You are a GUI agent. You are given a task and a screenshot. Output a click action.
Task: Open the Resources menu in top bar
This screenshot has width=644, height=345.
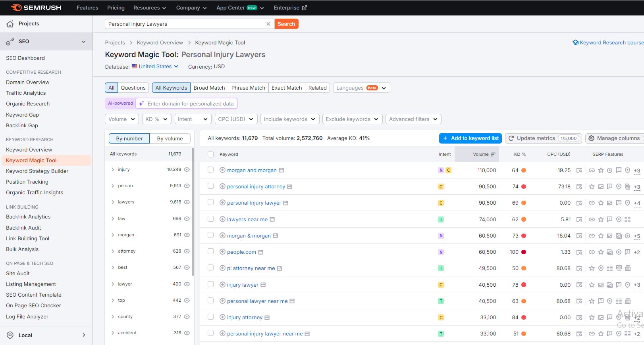pos(150,8)
